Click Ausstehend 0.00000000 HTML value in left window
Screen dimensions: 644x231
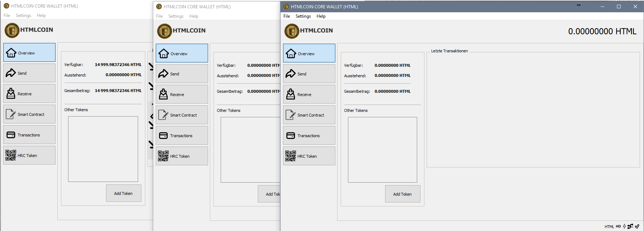tap(124, 75)
